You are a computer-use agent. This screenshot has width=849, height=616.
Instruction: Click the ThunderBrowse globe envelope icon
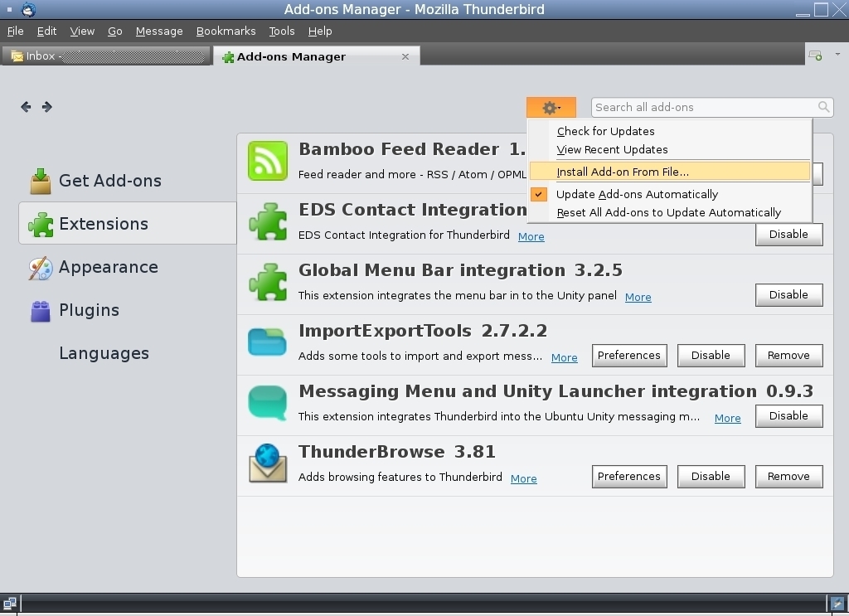(268, 463)
